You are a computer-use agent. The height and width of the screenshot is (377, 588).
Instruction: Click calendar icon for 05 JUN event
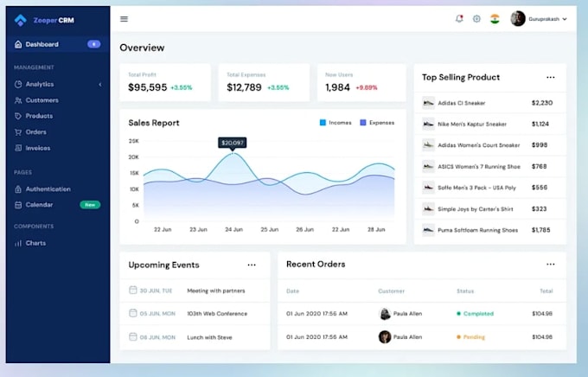133,313
